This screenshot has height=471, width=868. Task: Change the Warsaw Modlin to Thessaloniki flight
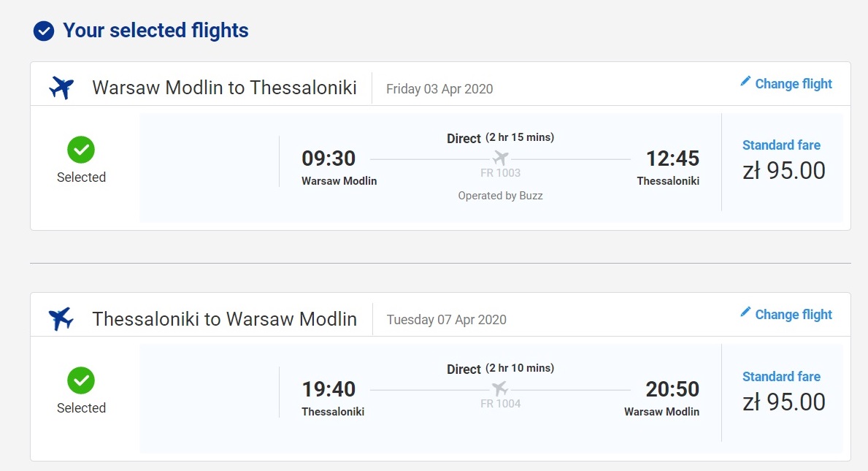tap(786, 83)
